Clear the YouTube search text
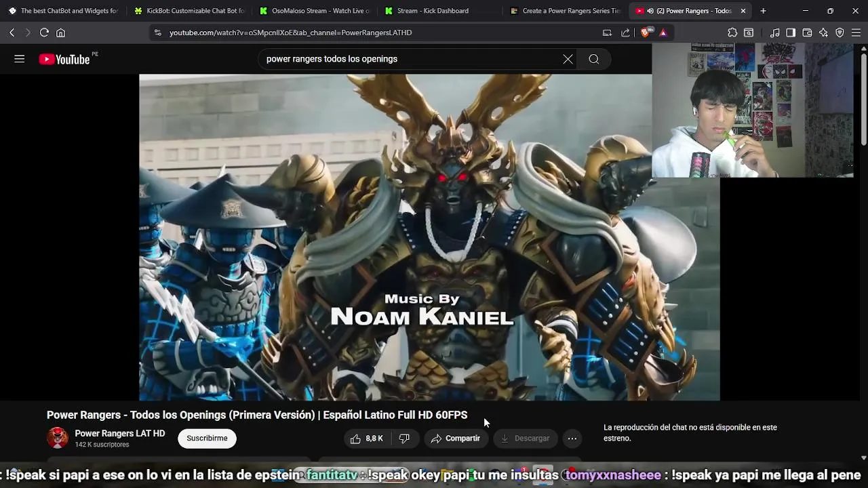The width and height of the screenshot is (868, 488). (x=568, y=59)
